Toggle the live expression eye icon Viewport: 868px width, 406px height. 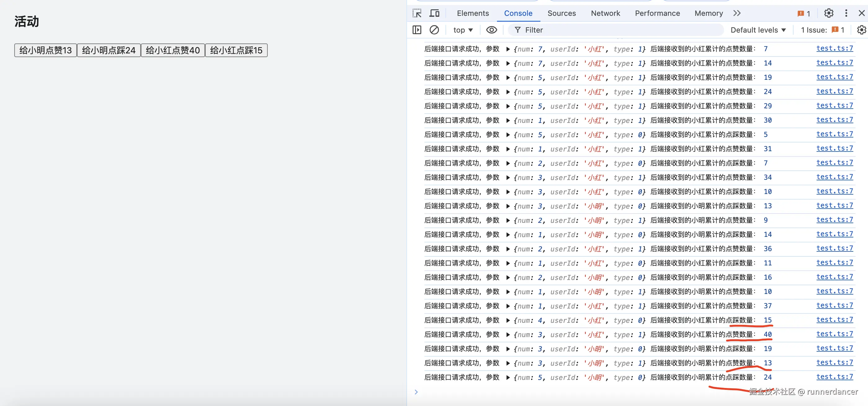tap(492, 30)
